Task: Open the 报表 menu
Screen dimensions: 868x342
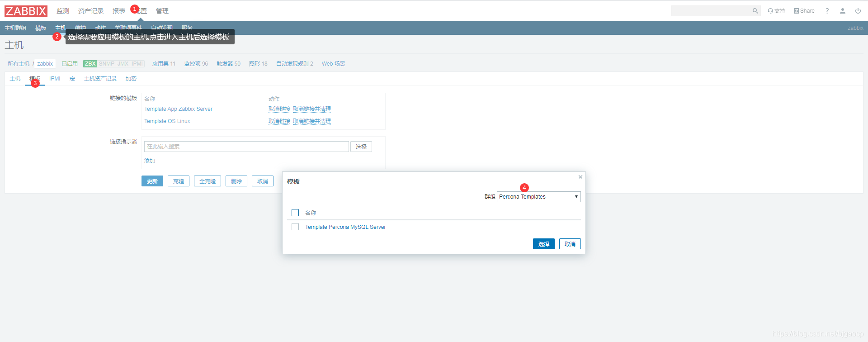Action: coord(119,11)
